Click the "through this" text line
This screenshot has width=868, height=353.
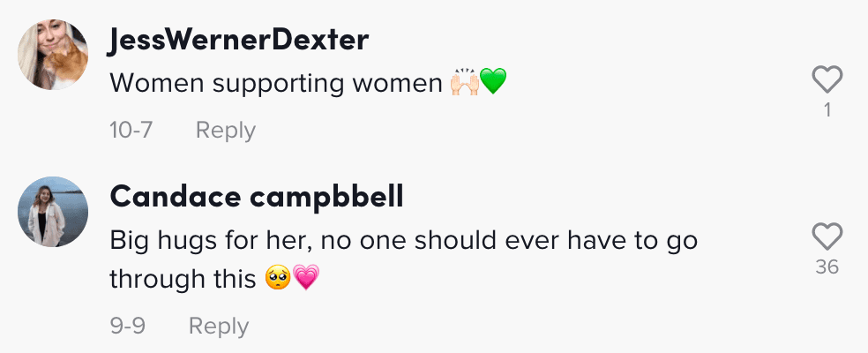(x=183, y=279)
